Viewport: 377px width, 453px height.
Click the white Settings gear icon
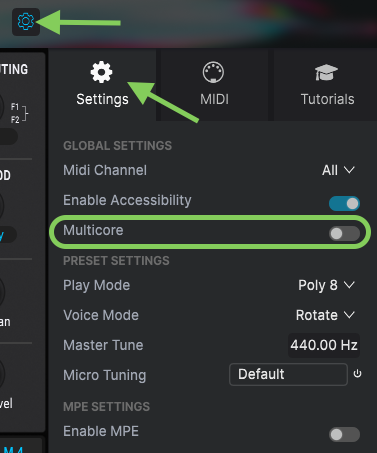101,72
